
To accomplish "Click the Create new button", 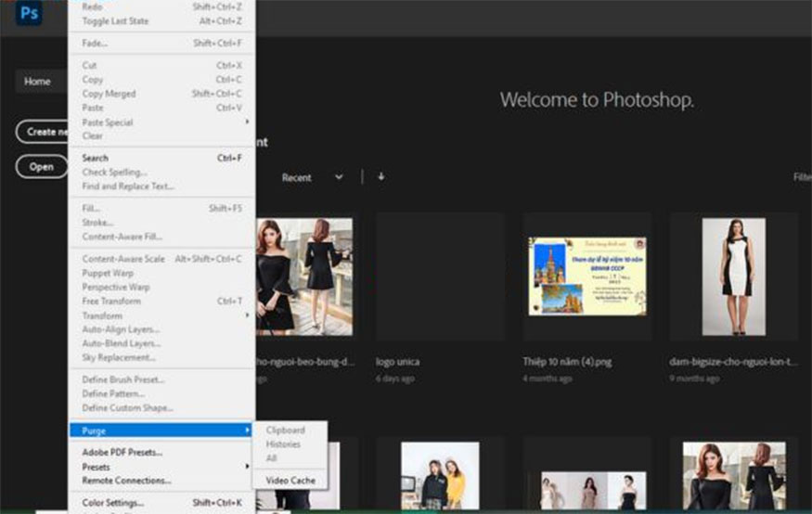I will (43, 132).
